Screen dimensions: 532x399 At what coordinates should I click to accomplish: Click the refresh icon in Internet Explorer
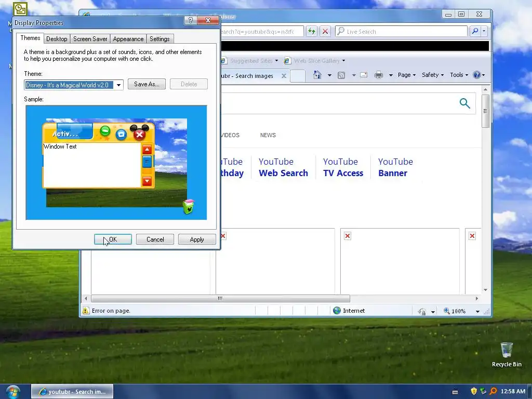point(312,32)
